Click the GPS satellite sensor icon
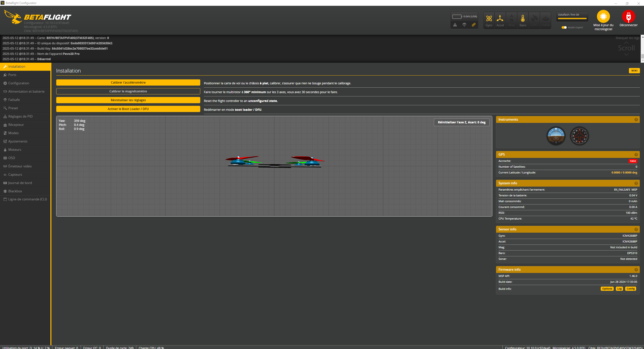 (x=534, y=19)
